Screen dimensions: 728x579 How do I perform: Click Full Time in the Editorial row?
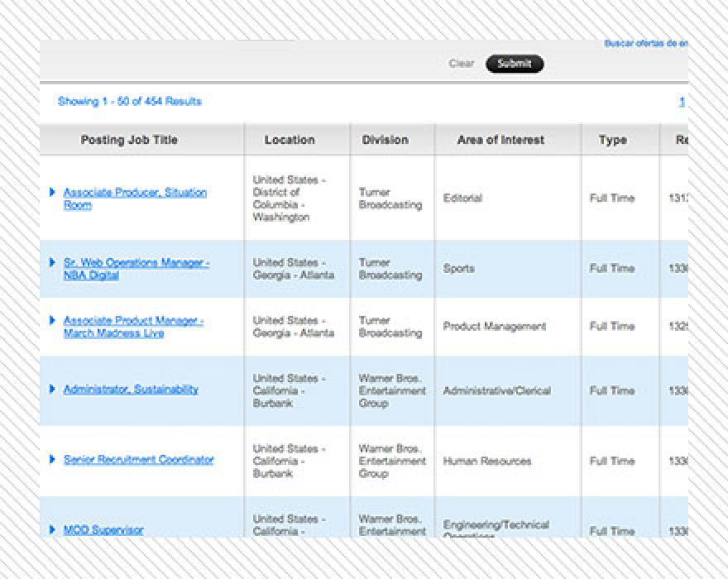tap(612, 199)
